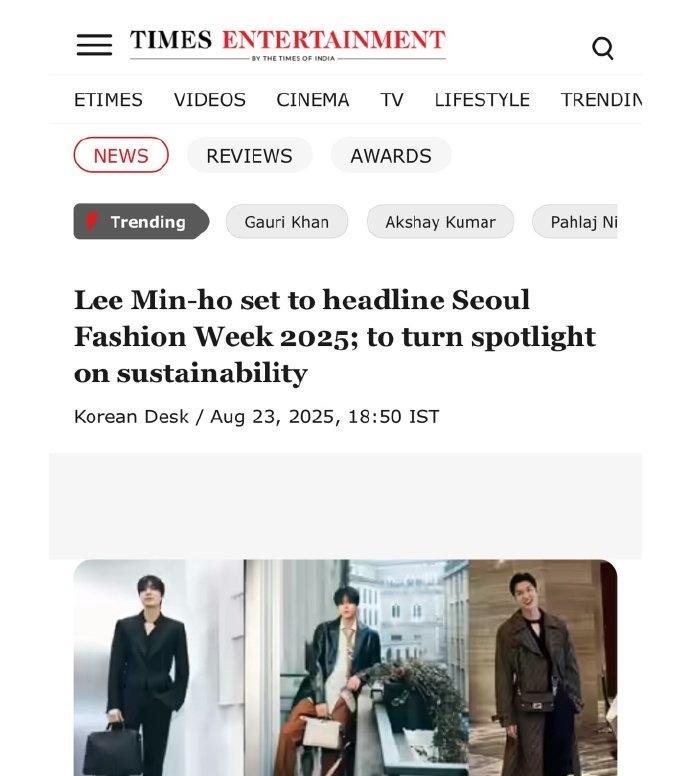Select the NEWS tab pill

click(121, 155)
